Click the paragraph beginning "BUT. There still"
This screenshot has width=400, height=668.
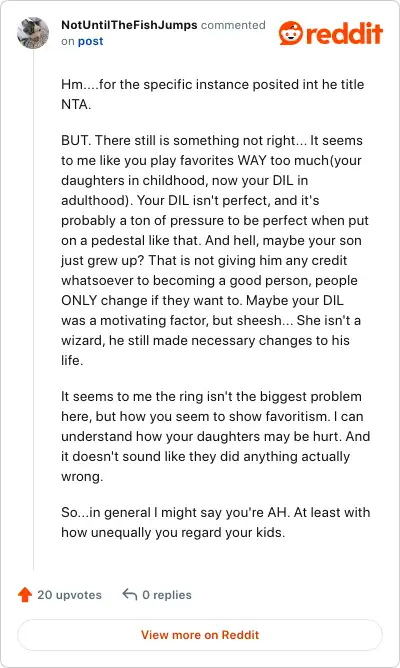215,250
